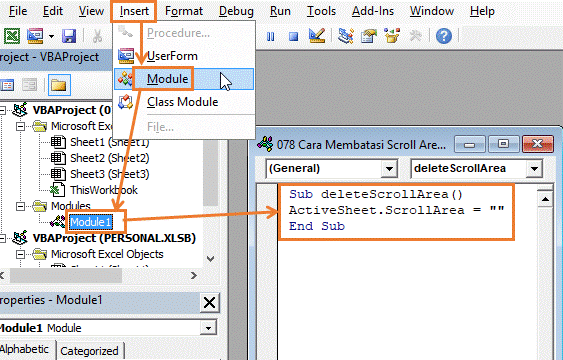Open the deleteScrollArea procedure dropdown
Screen dimensions: 563x360
pyautogui.click(x=534, y=168)
